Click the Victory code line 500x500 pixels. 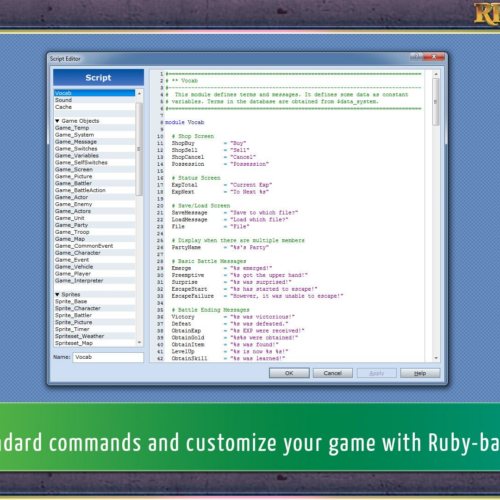[233, 317]
